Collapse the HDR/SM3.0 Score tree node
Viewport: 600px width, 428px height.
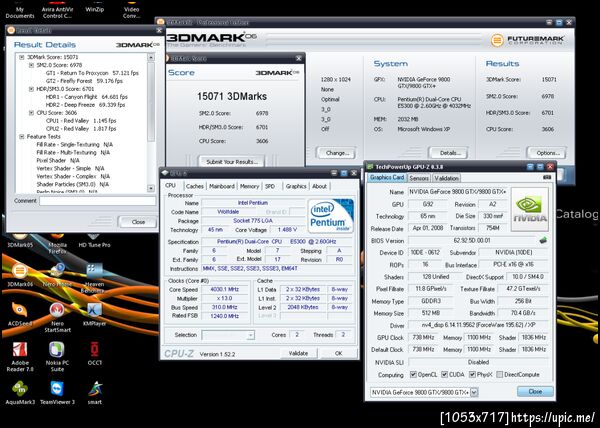[x=31, y=89]
